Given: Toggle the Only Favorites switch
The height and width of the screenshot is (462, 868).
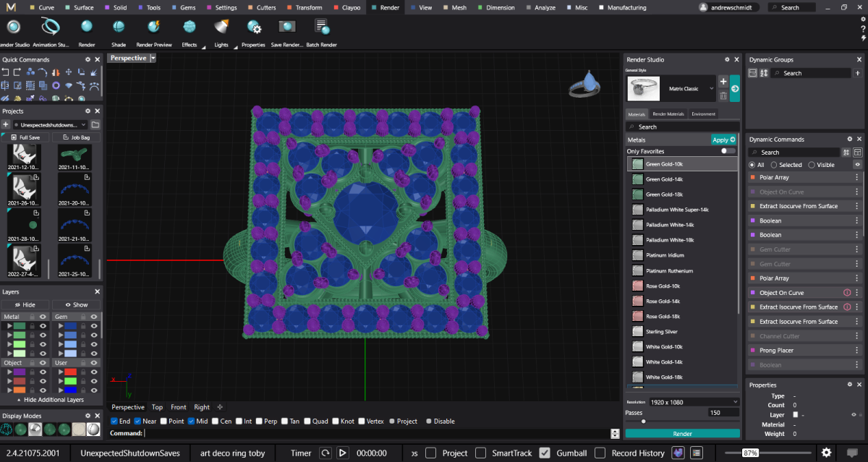Looking at the screenshot, I should point(728,151).
